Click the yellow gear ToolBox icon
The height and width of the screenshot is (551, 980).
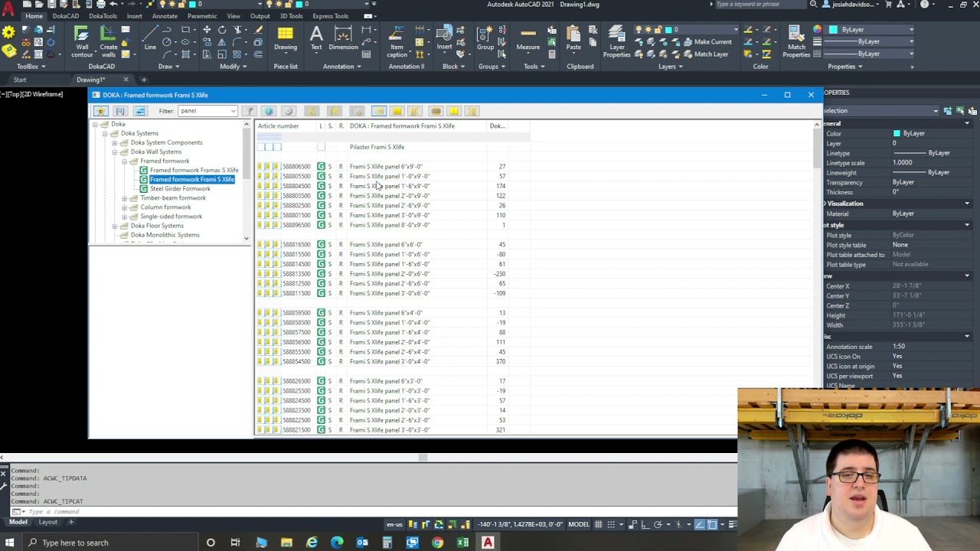8,33
